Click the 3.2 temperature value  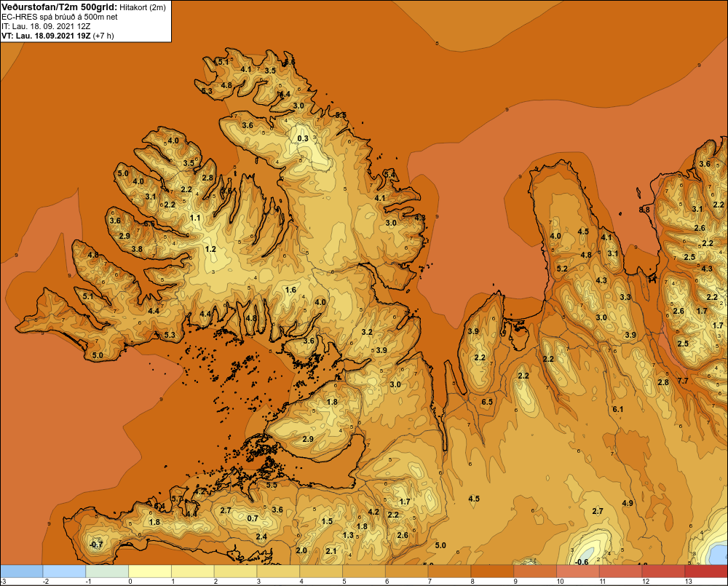click(x=367, y=332)
